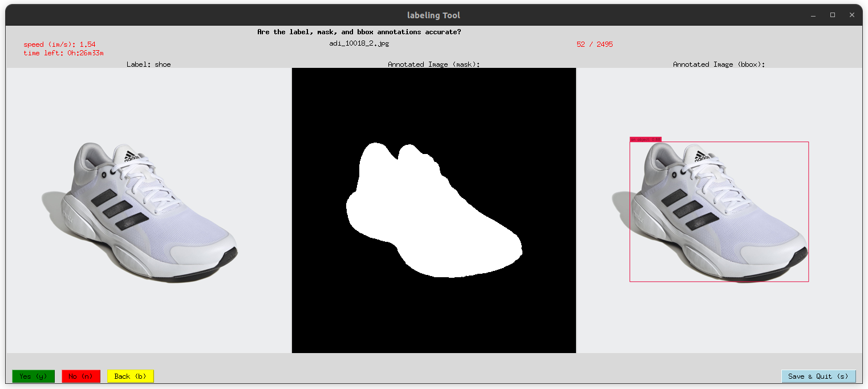Click the small red bbox label tag
Viewport: 868px width, 389px height.
645,139
